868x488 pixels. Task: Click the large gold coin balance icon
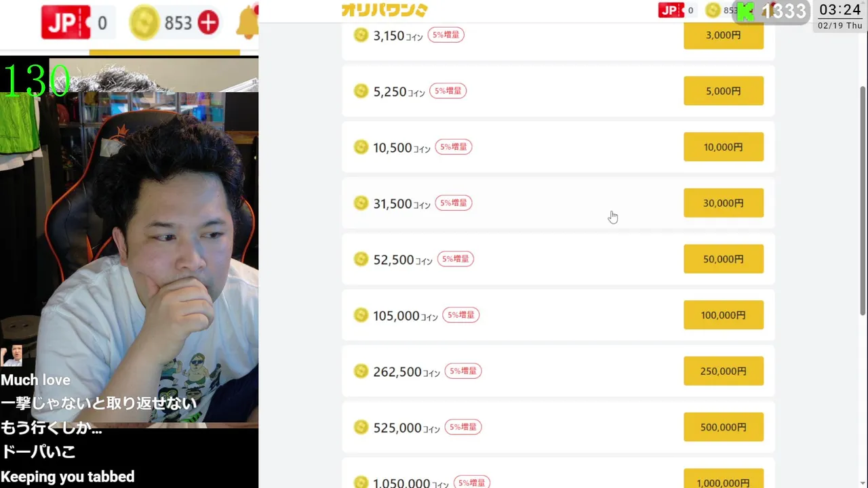pos(144,23)
